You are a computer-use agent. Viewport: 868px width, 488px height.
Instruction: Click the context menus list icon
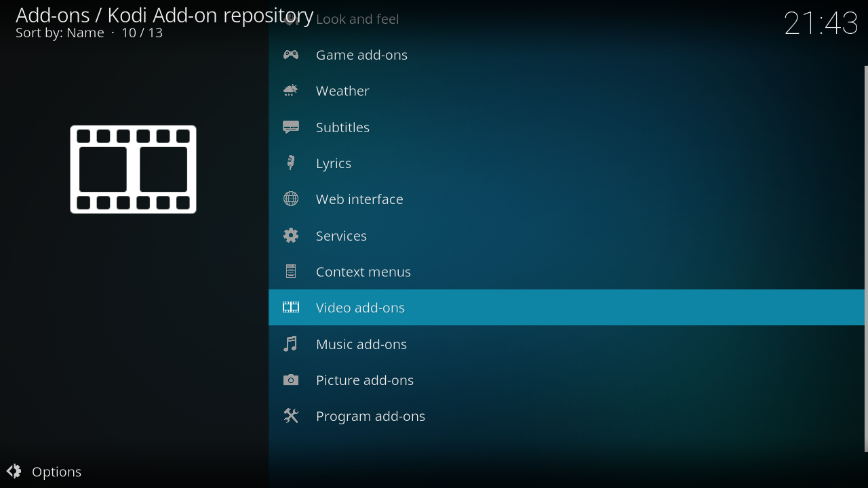coord(291,272)
